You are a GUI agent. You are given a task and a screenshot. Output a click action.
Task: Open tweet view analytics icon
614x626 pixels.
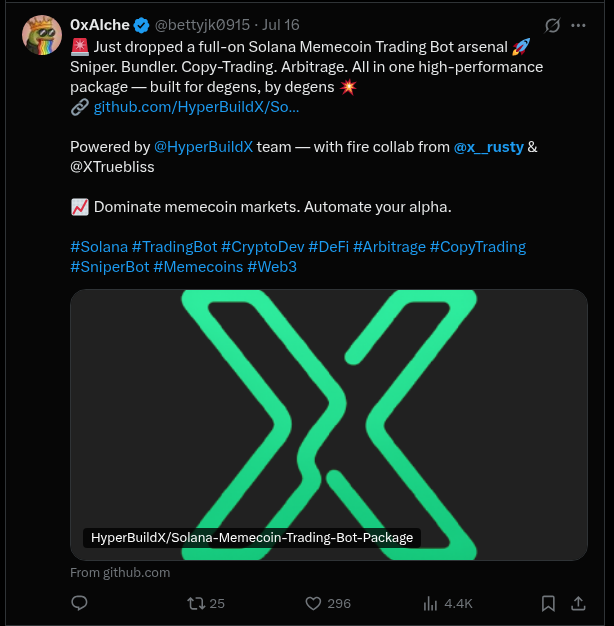pyautogui.click(x=431, y=603)
